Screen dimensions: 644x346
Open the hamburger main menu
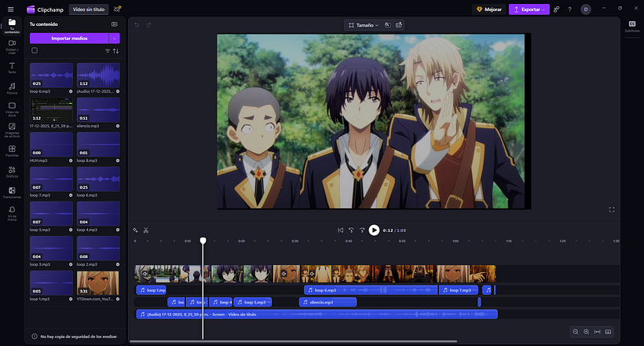10,9
